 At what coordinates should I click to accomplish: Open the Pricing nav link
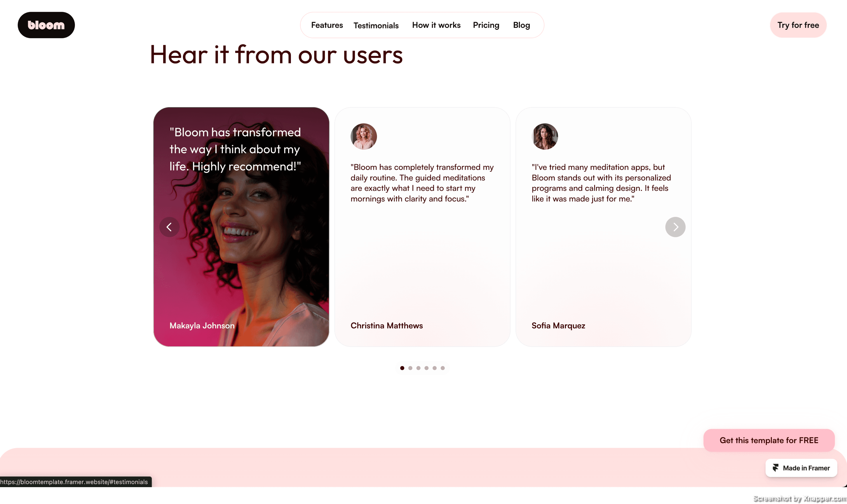coord(486,25)
